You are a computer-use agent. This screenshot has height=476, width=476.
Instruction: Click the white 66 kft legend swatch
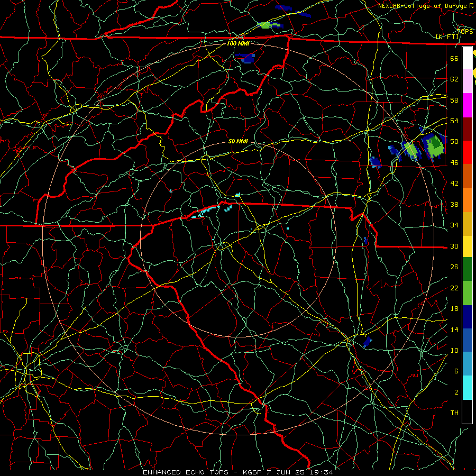pyautogui.click(x=467, y=58)
